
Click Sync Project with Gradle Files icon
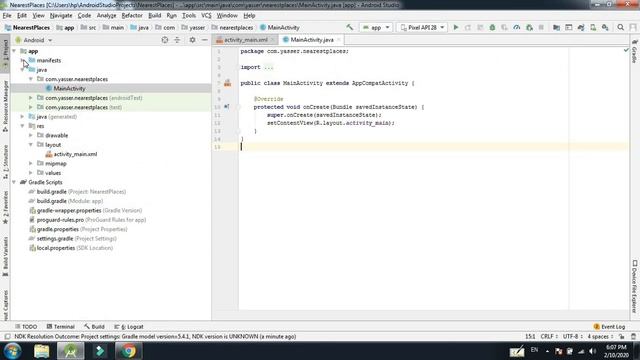click(581, 27)
